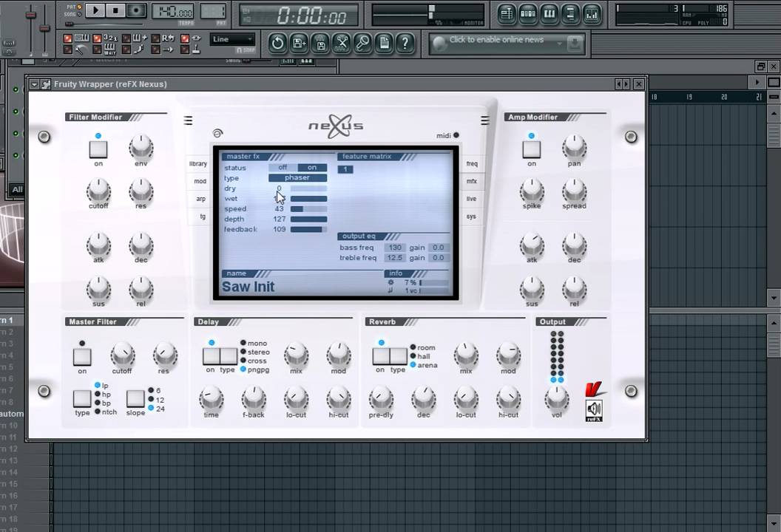Open Nexus left hamburger menu
This screenshot has height=532, width=781.
point(189,120)
